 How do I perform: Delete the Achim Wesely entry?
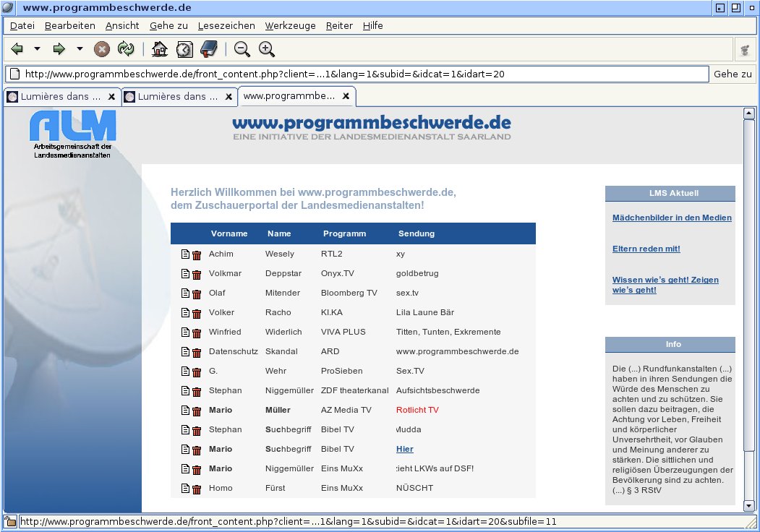click(197, 255)
